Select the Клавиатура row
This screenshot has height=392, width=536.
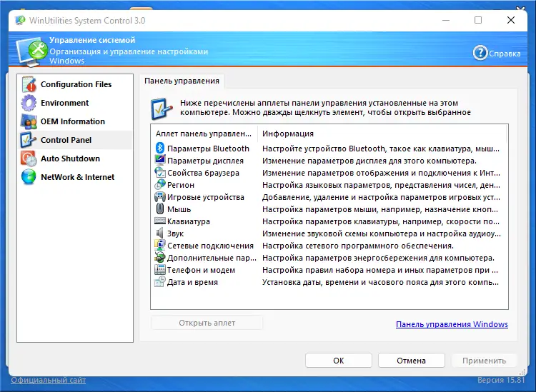click(x=329, y=221)
